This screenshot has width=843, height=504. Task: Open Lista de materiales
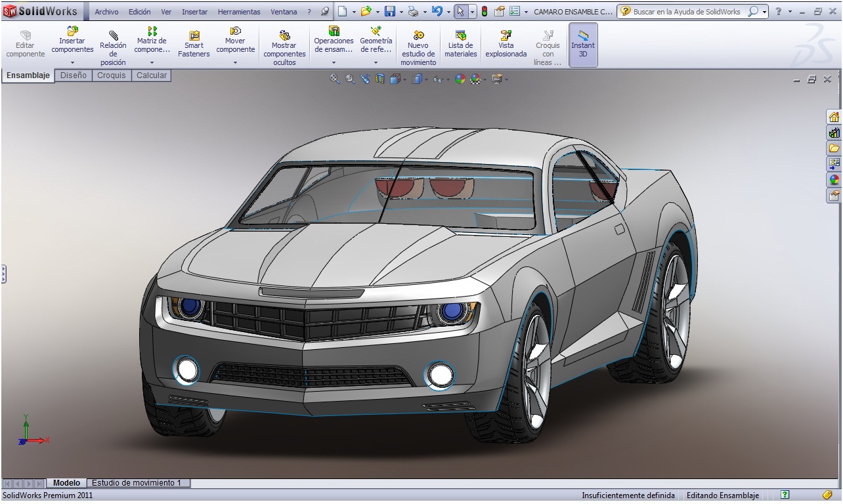click(x=461, y=43)
